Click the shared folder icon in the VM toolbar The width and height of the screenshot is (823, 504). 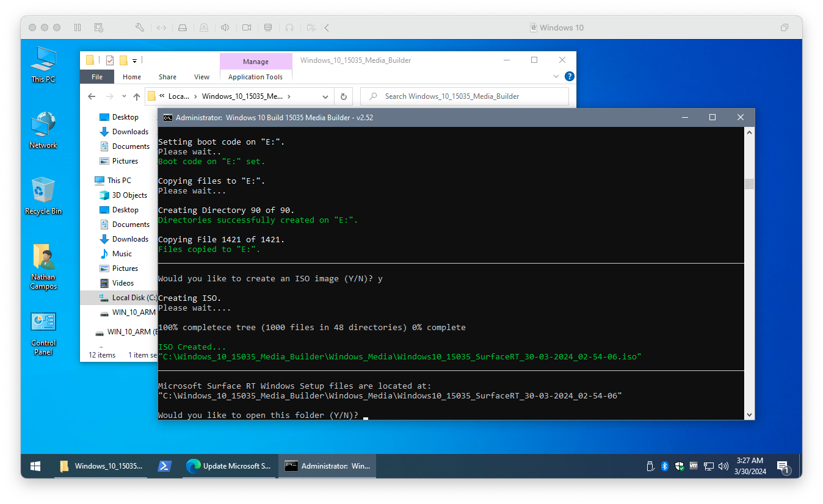[311, 27]
